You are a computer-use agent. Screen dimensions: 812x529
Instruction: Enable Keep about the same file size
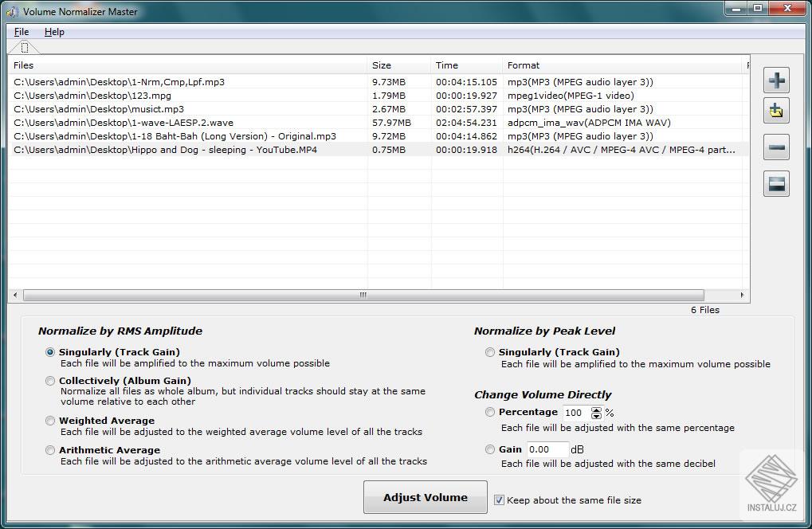(x=499, y=500)
